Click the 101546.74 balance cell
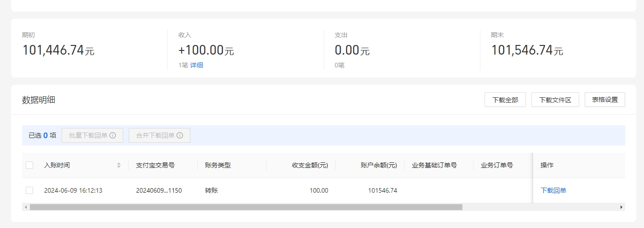This screenshot has height=228, width=644. pyautogui.click(x=382, y=190)
